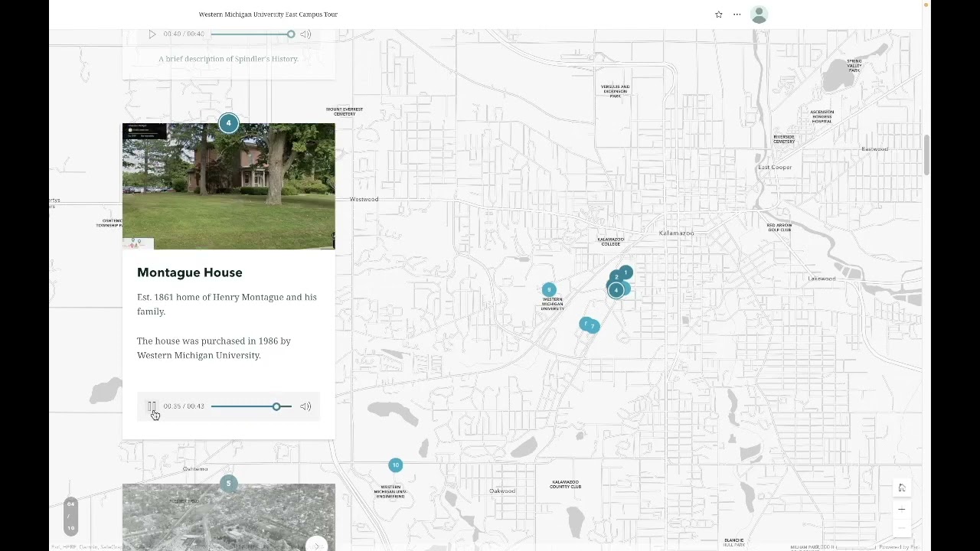Viewport: 980px width, 551px height.
Task: Open the more options ellipsis menu
Action: click(737, 15)
